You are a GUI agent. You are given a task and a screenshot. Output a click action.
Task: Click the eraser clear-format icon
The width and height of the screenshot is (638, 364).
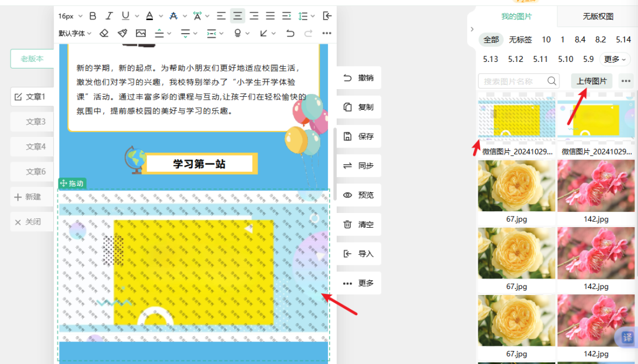coord(104,33)
